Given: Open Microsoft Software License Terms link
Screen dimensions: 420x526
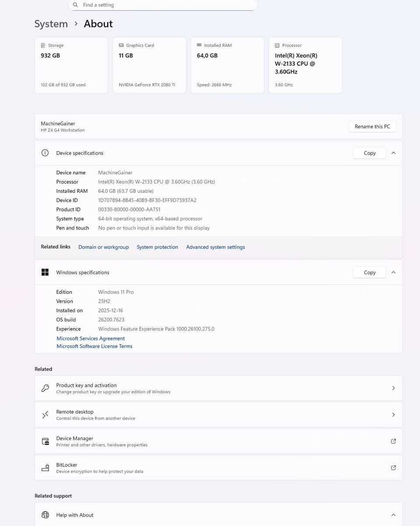Looking at the screenshot, I should click(94, 346).
